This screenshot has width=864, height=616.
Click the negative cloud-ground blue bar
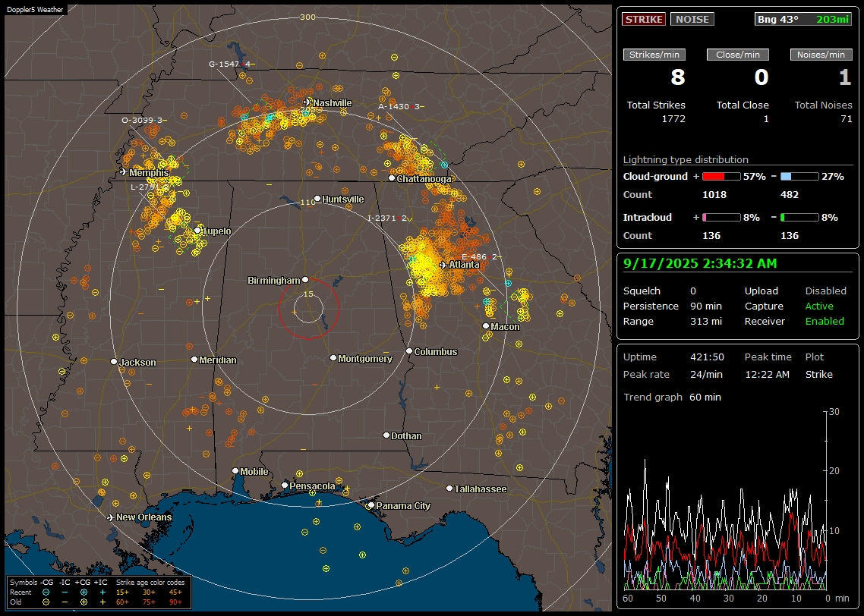point(799,177)
